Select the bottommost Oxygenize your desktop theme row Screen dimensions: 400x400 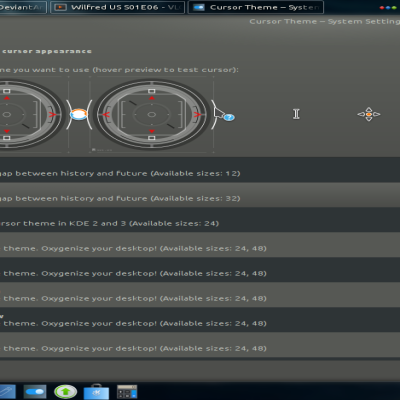tap(200, 345)
